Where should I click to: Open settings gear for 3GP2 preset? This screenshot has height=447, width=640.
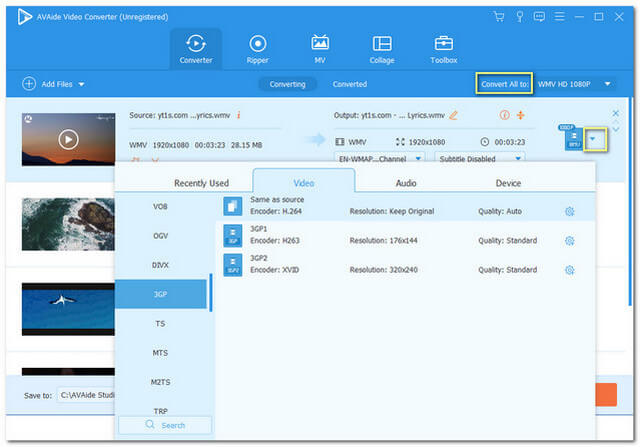click(569, 270)
